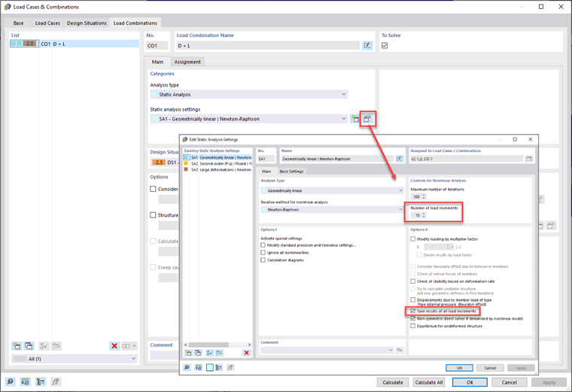Screen dimensions: 572x392
Task: Open Newton-Raphson iterative method dropdown
Action: pos(332,210)
